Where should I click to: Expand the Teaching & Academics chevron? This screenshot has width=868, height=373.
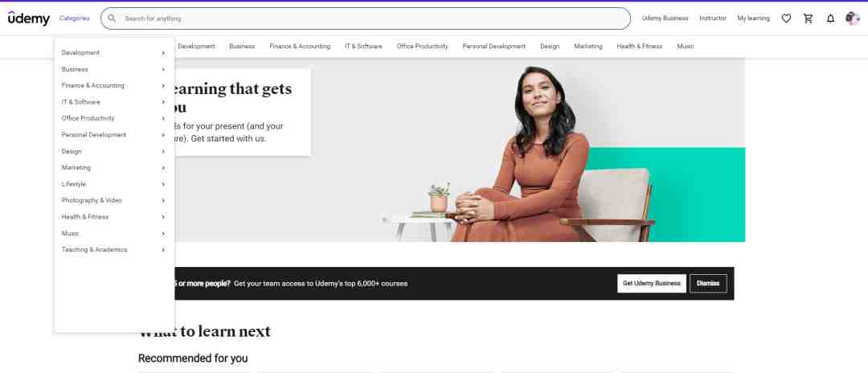(163, 249)
